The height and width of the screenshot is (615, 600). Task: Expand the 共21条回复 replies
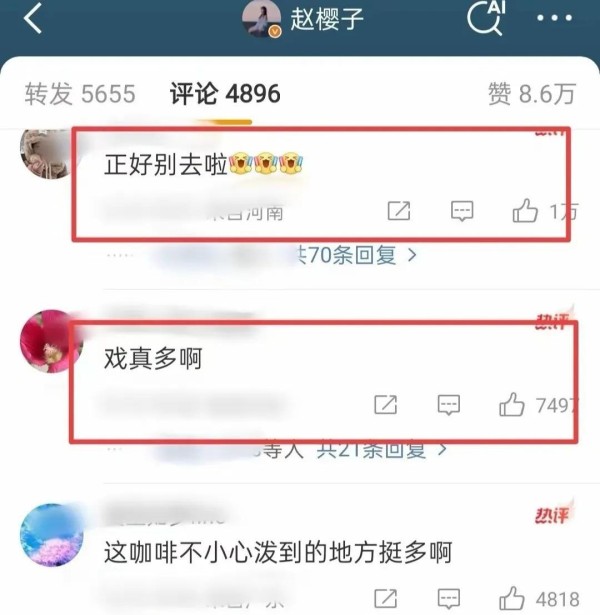pos(382,449)
